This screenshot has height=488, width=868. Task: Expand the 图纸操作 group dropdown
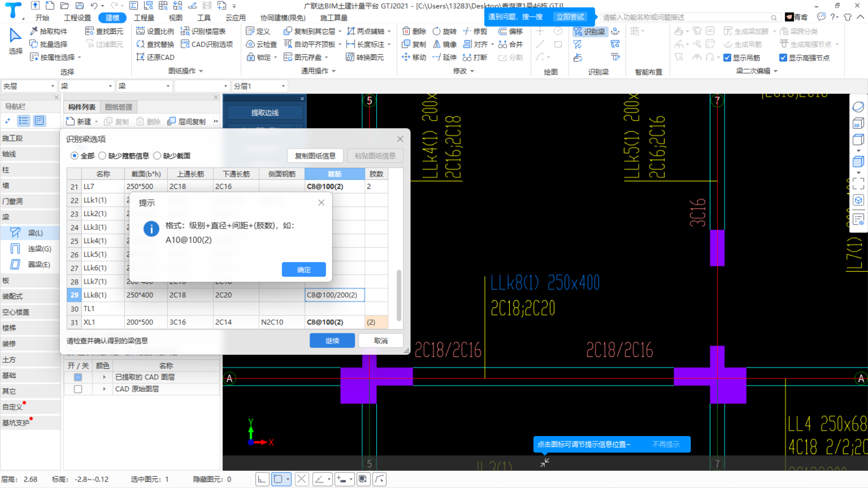(201, 71)
